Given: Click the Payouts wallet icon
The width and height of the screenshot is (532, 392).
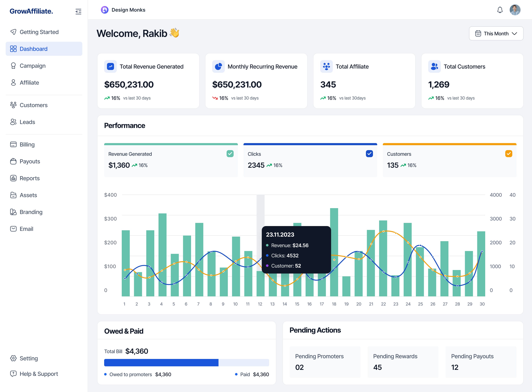Looking at the screenshot, I should coord(13,161).
